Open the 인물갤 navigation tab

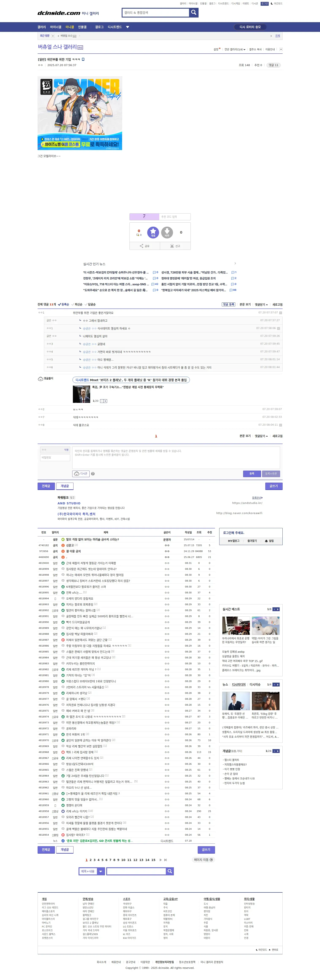point(82,27)
